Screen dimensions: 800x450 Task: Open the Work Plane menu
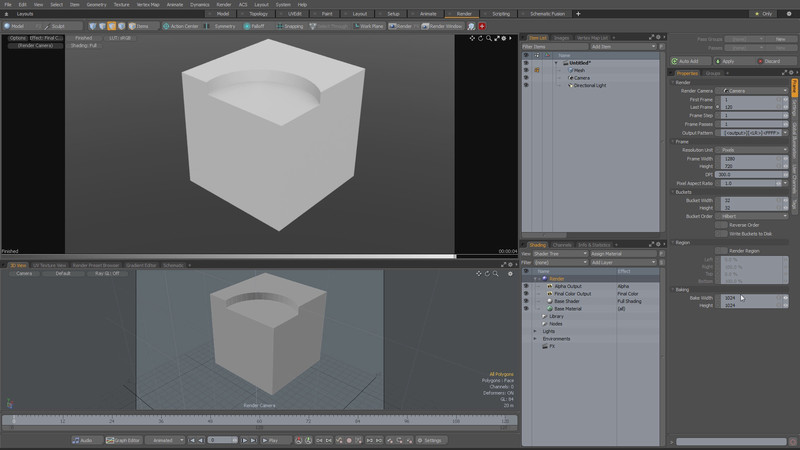(368, 26)
